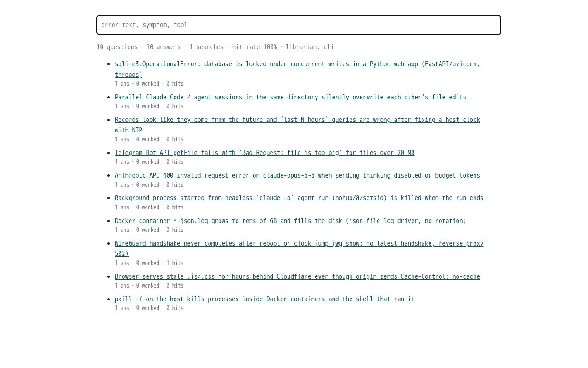Focus the error text search field
588x368 pixels.
click(299, 25)
